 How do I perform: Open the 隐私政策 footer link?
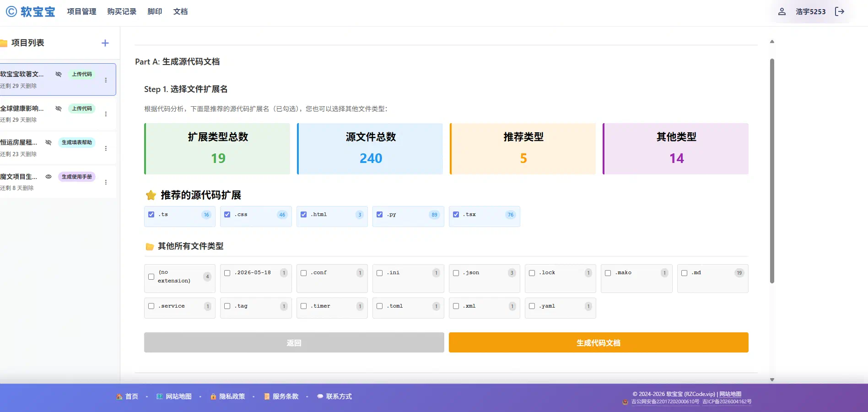(227, 396)
